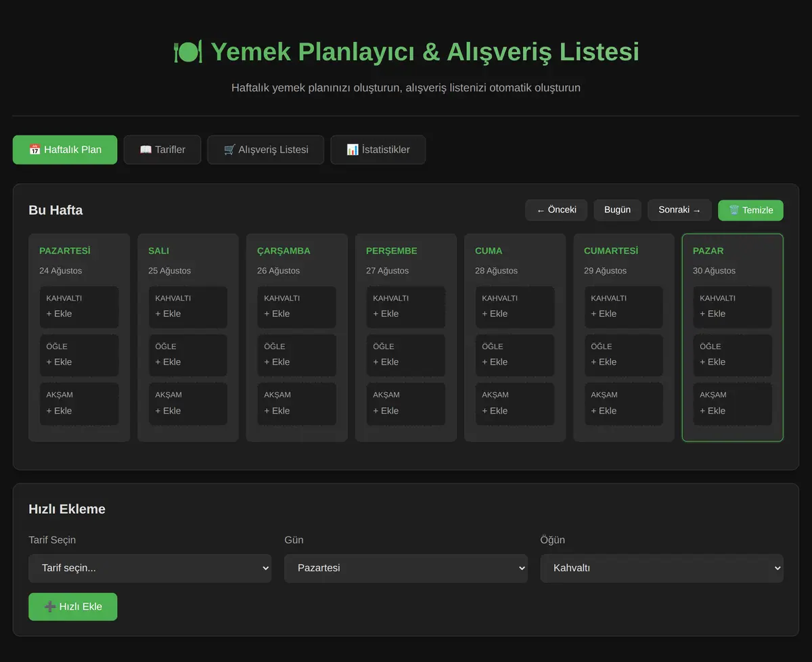Add Akşam meal for Salı
The height and width of the screenshot is (662, 812).
click(188, 404)
